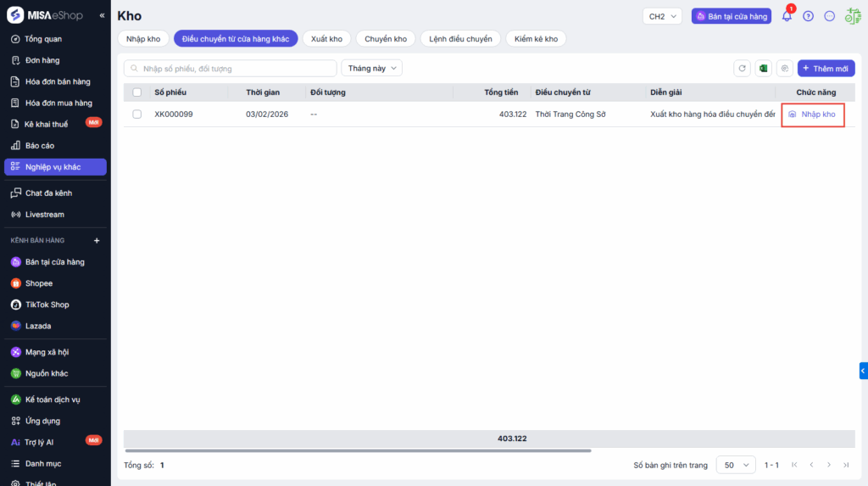Open the CH2 store dropdown

pos(662,16)
